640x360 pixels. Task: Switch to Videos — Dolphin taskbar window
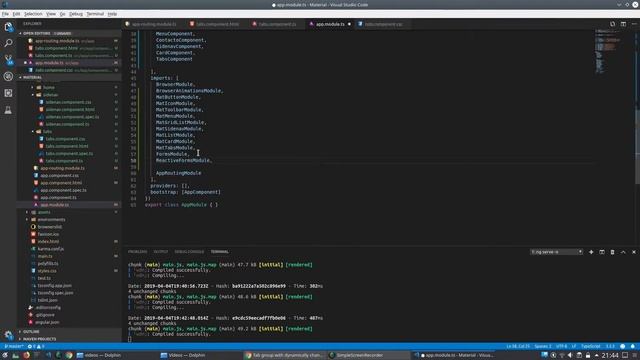(x=187, y=356)
